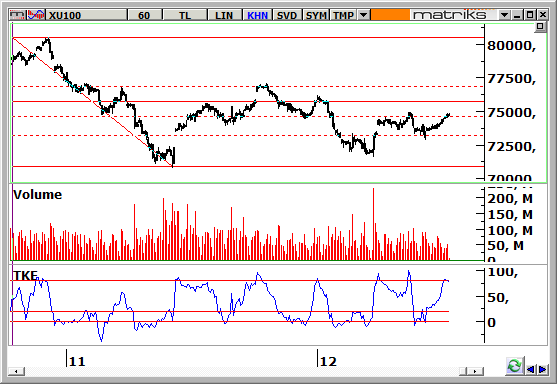This screenshot has width=557, height=384.
Task: Click the blue left arrow navigation icon
Action: (x=530, y=369)
